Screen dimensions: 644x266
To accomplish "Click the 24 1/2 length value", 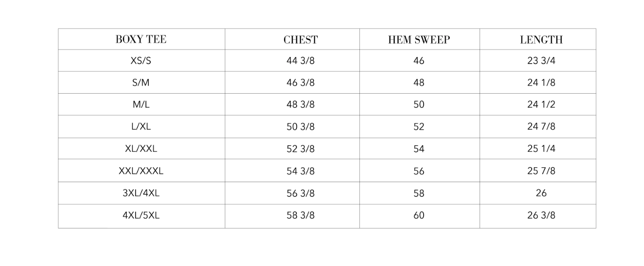I will click(541, 104).
